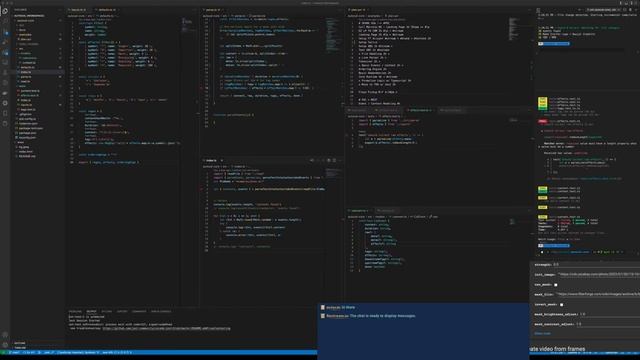Open Manage gear icon in activity bar

[x=5, y=345]
